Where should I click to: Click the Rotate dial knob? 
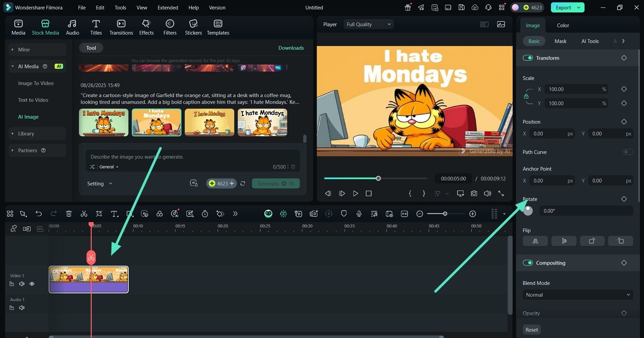tap(528, 211)
